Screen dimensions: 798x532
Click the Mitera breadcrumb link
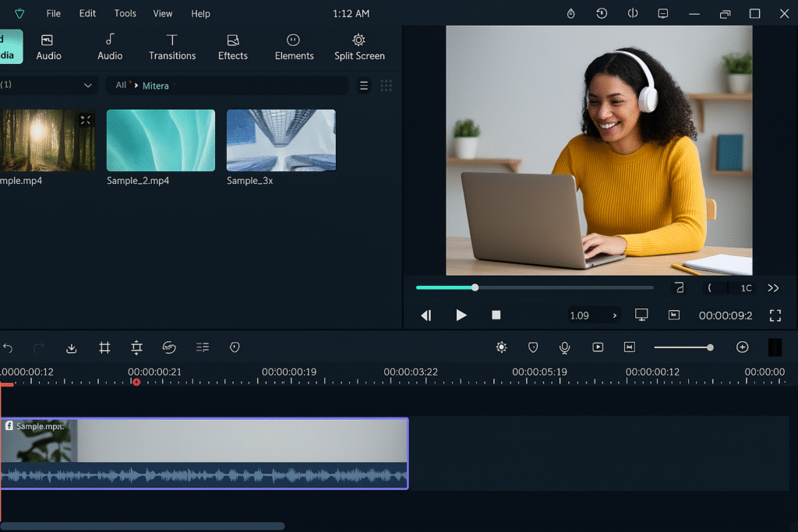155,86
